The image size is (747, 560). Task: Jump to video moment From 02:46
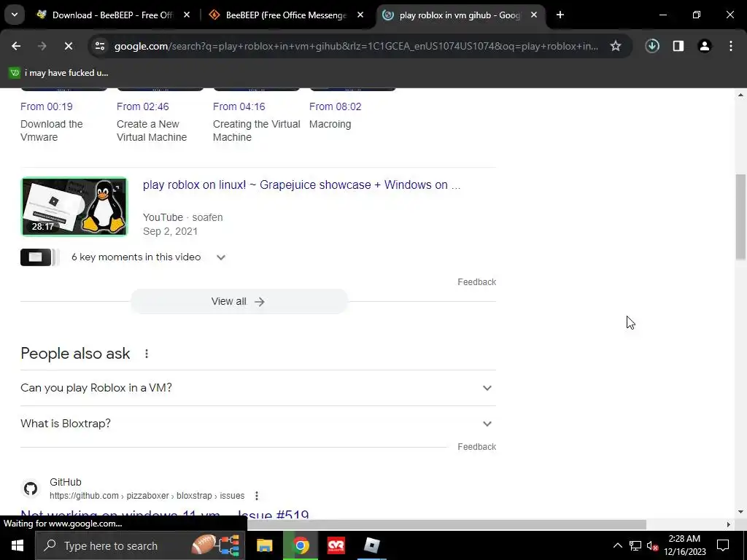(143, 106)
